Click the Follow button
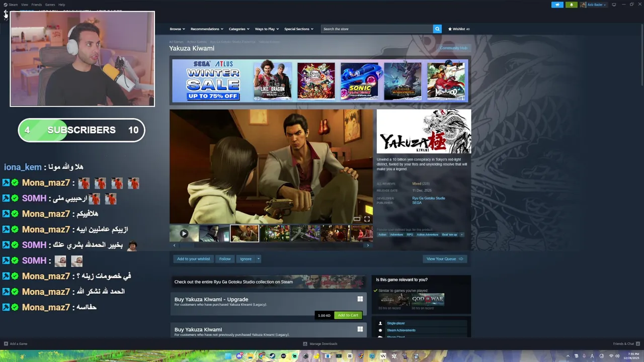 coord(225,259)
